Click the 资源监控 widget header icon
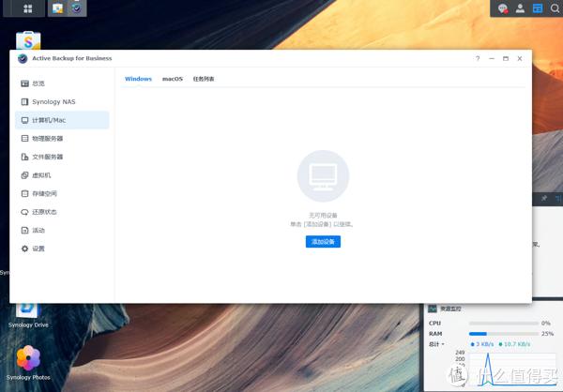The image size is (563, 392). click(433, 309)
